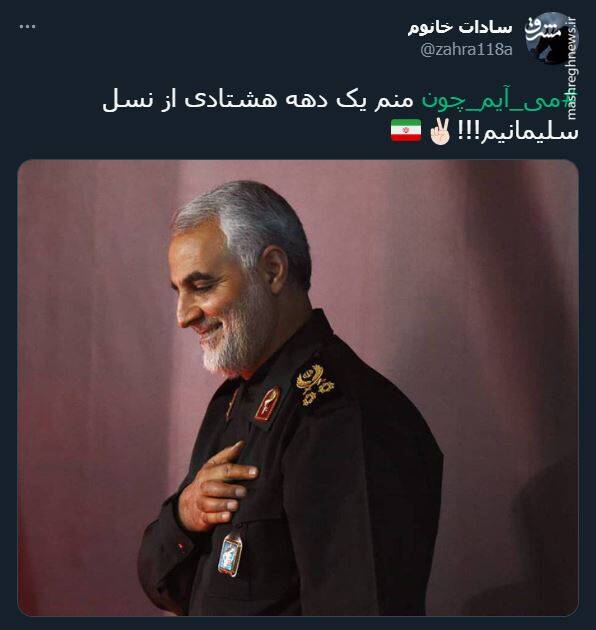596x630 pixels.
Task: Click the Iranian flag emoji
Action: pos(406,131)
